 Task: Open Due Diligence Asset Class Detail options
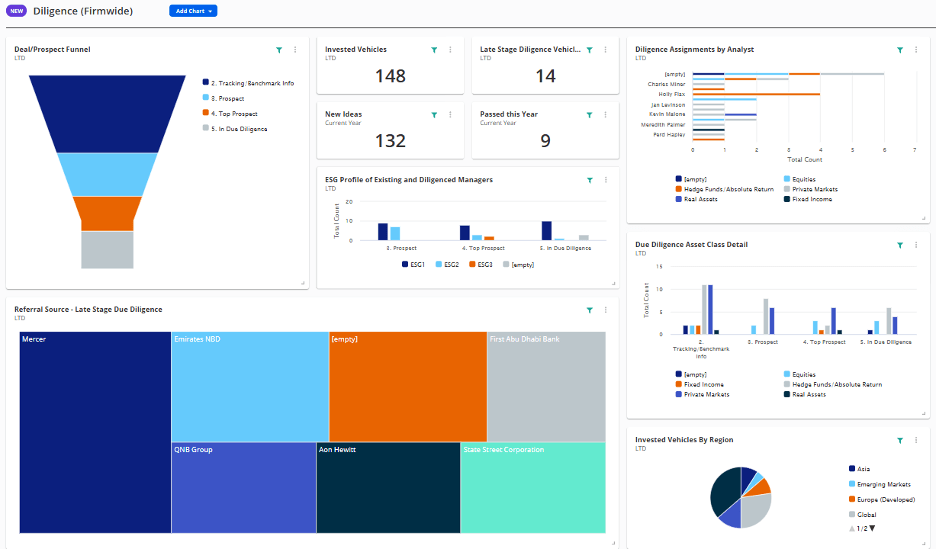pyautogui.click(x=915, y=245)
